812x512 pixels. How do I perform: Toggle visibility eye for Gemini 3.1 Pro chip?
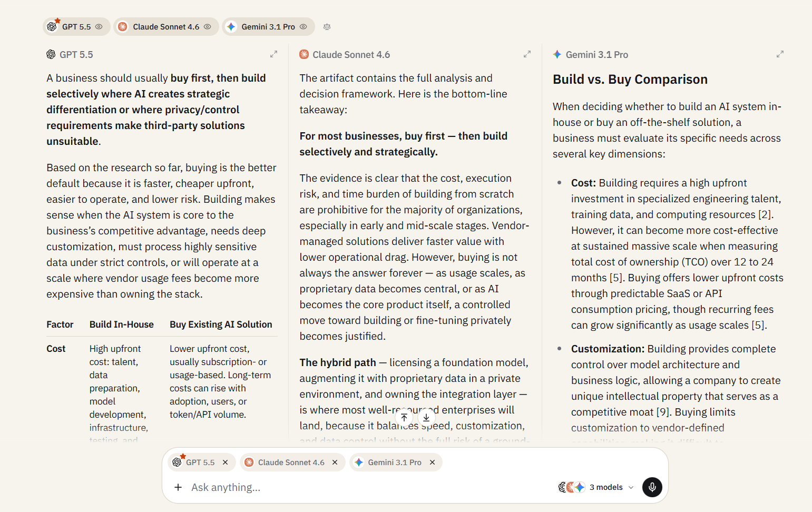pos(303,27)
